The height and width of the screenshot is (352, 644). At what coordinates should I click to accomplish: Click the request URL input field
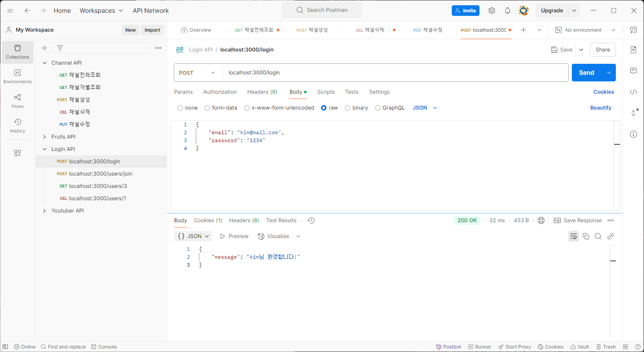coord(395,73)
